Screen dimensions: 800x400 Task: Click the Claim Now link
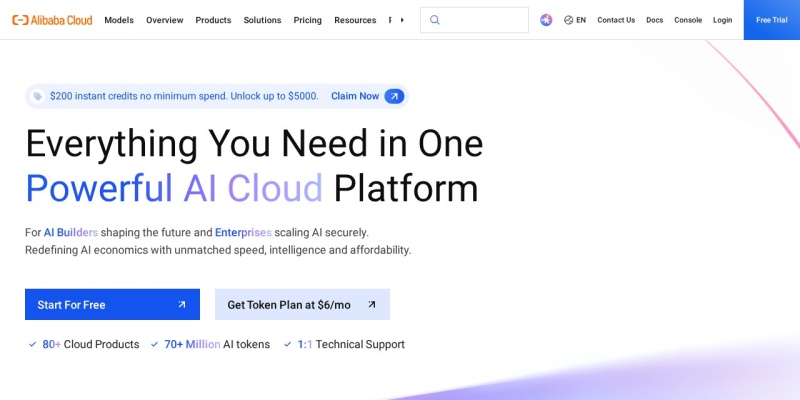[x=355, y=96]
